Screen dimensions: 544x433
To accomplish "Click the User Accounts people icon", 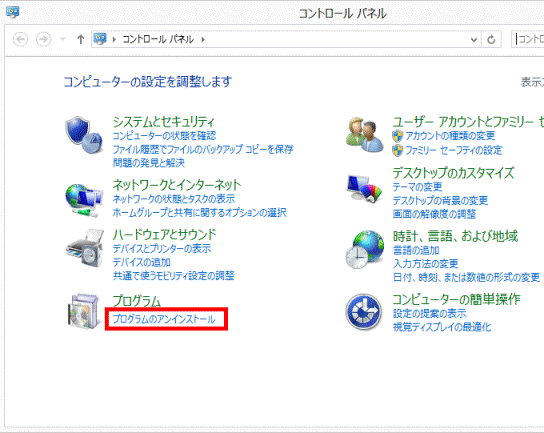I will pyautogui.click(x=364, y=135).
